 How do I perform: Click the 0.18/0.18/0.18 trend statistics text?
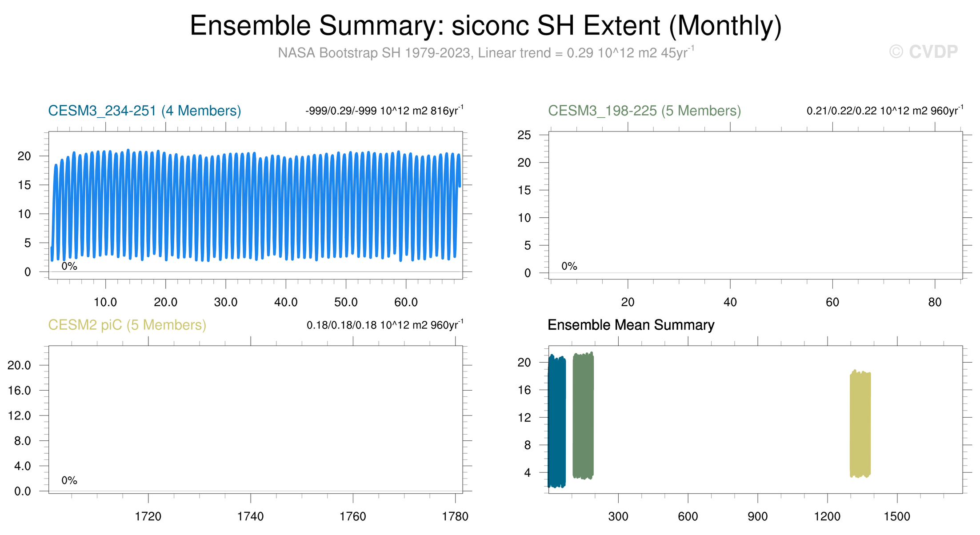pos(384,325)
